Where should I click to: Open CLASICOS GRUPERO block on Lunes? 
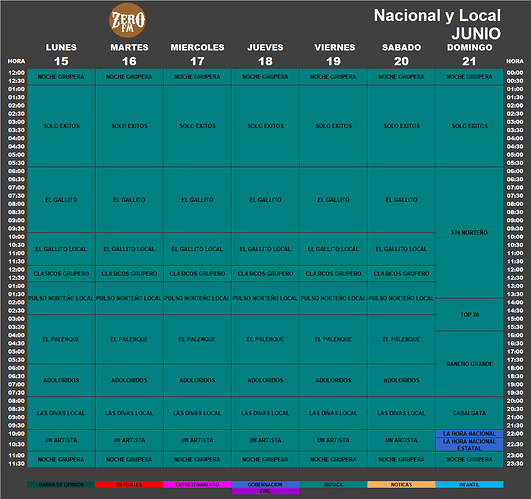coord(61,274)
